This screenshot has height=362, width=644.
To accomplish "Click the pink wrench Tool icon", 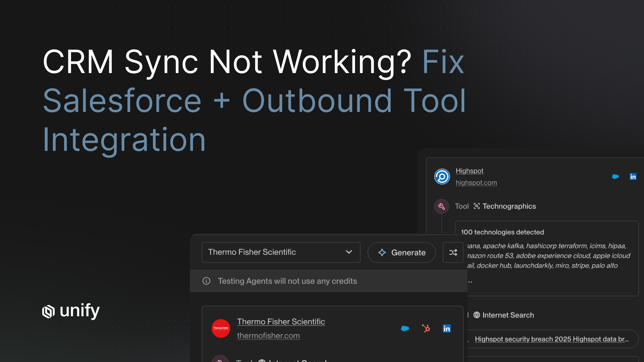I will pyautogui.click(x=442, y=206).
